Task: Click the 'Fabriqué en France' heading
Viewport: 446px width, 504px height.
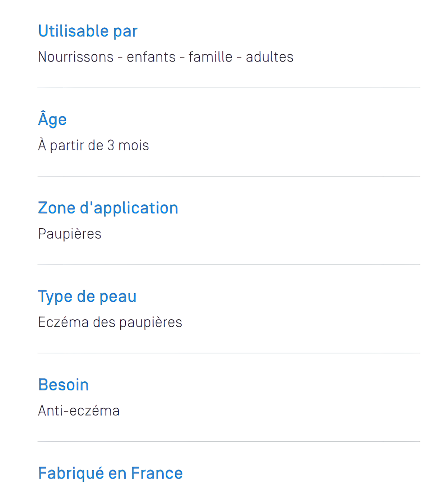Action: point(110,474)
